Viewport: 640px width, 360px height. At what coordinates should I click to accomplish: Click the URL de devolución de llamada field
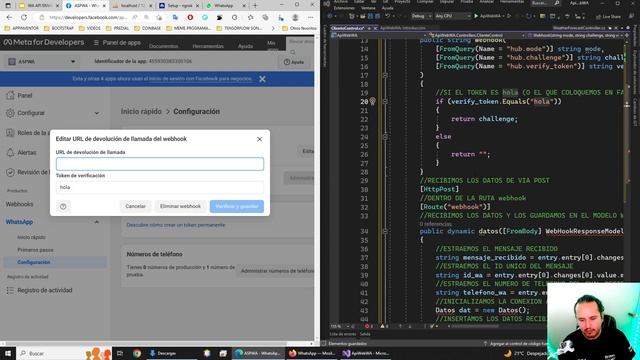click(x=160, y=164)
